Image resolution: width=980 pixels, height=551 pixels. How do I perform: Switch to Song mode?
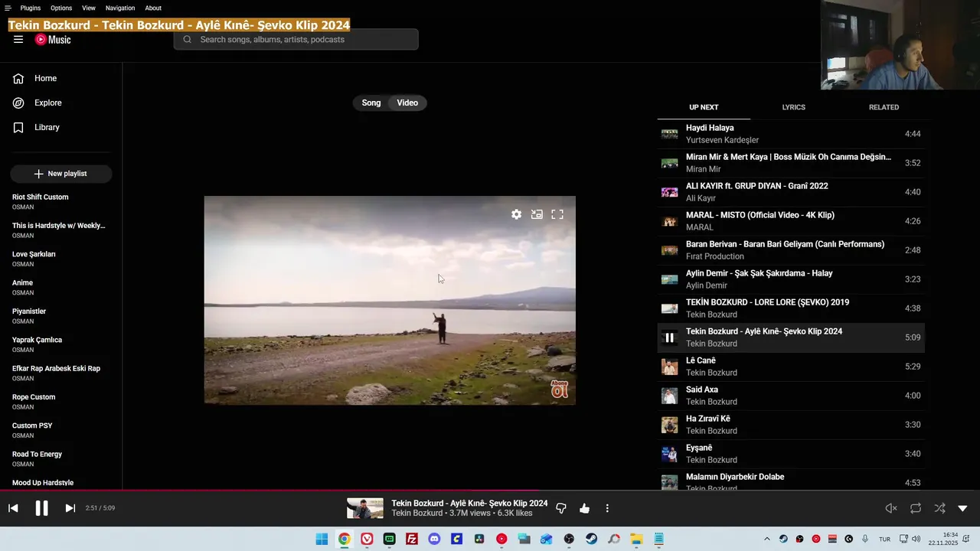(x=371, y=103)
